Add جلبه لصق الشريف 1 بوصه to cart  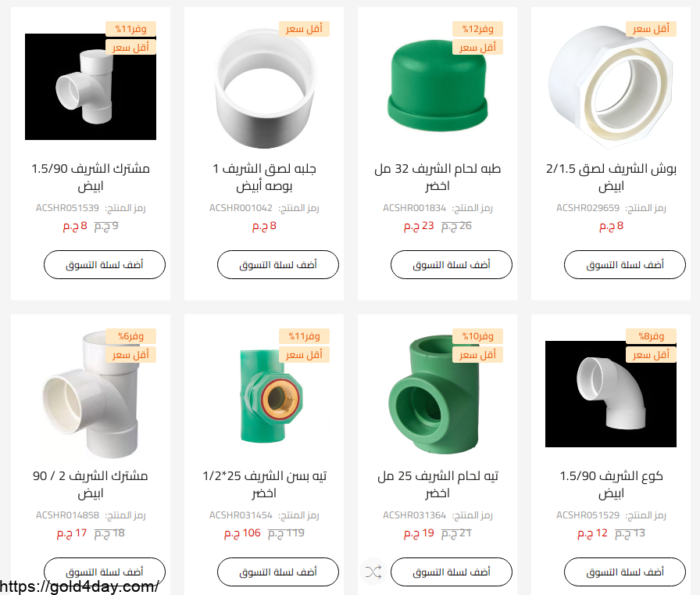(x=278, y=264)
